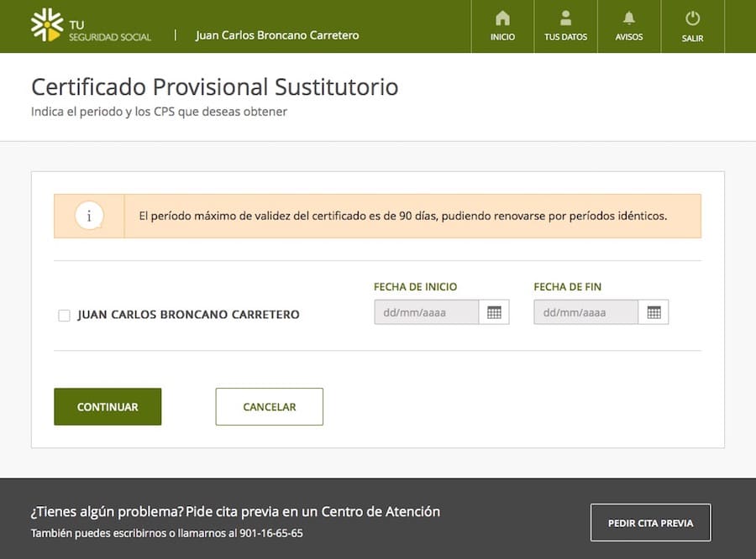Click the Fecha de inicio date field
756x559 pixels.
coord(426,312)
